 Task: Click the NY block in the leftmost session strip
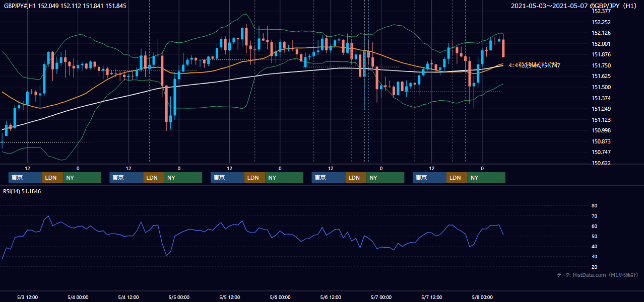[82, 178]
